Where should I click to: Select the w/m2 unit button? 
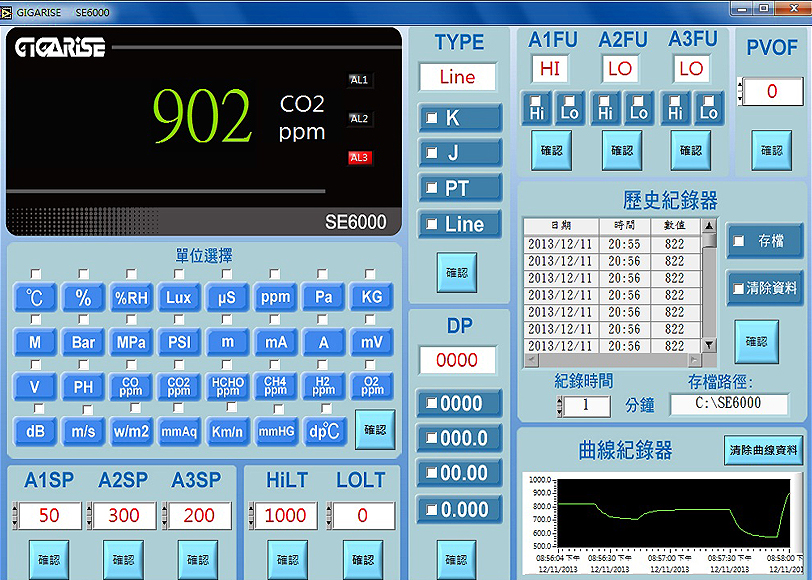[x=131, y=431]
